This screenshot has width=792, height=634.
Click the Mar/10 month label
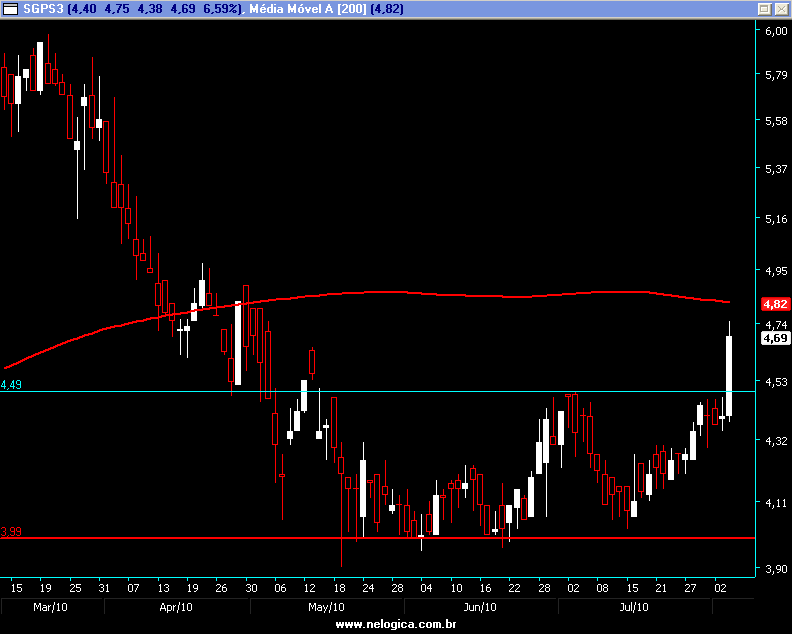point(50,607)
